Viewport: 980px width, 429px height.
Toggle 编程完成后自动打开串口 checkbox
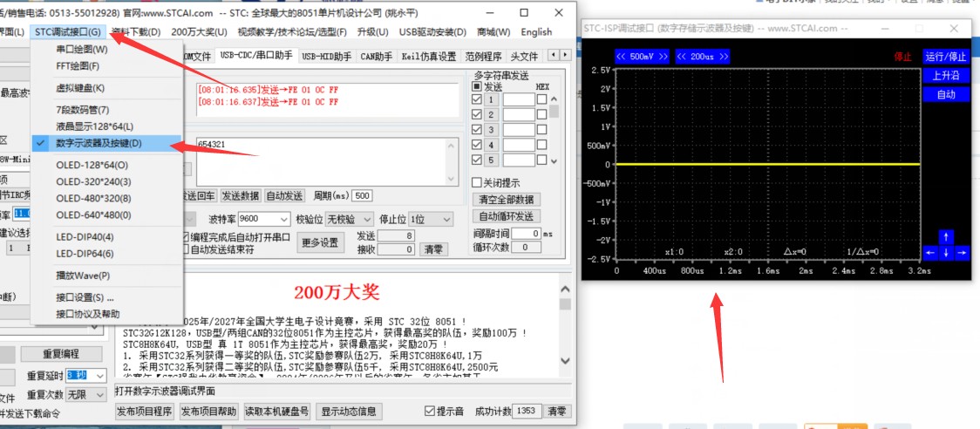click(x=185, y=237)
